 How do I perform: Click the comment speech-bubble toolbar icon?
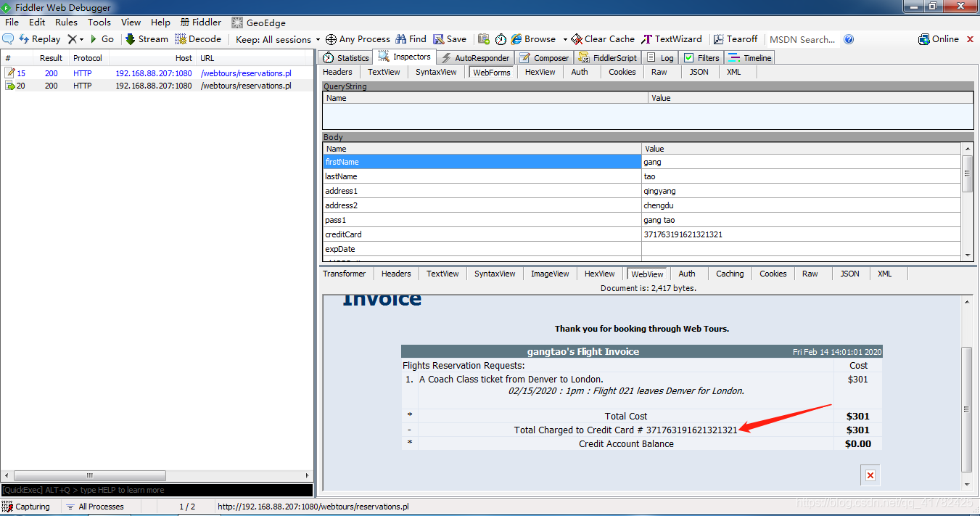tap(9, 39)
